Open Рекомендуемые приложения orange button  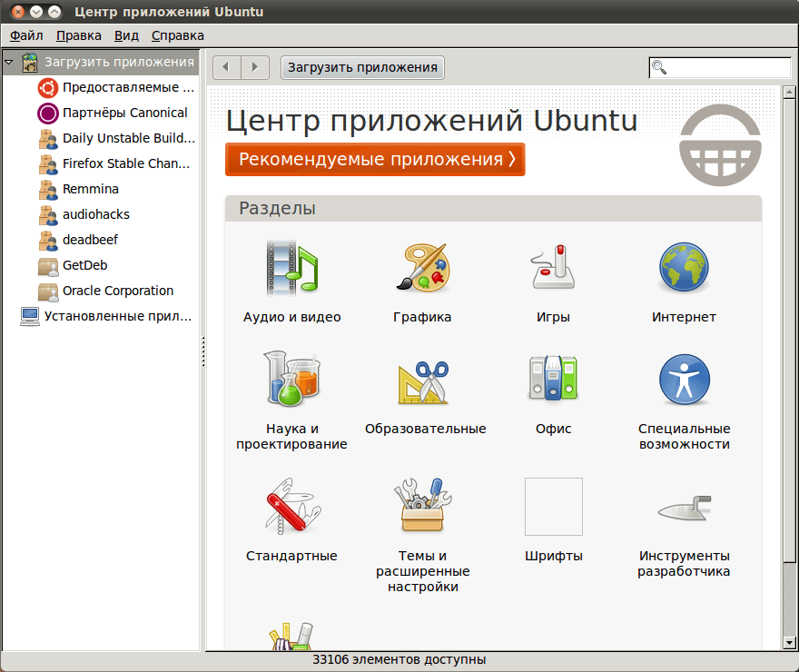click(375, 160)
